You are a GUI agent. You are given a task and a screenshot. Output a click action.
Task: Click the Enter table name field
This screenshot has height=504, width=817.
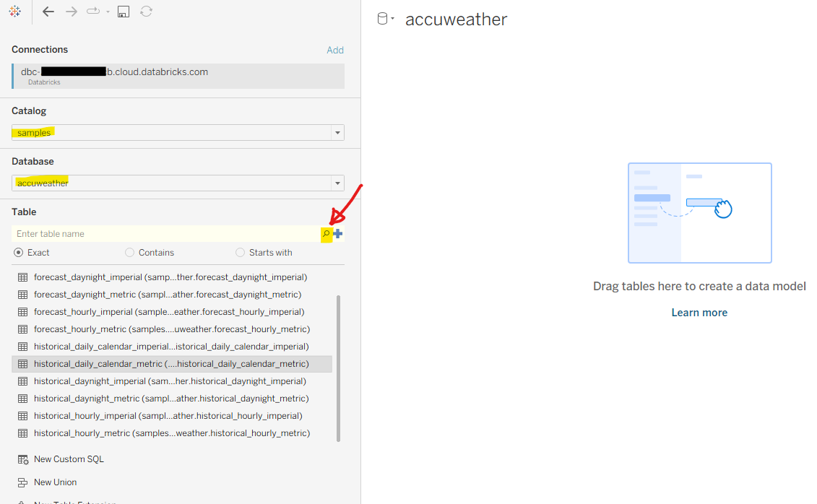click(165, 234)
